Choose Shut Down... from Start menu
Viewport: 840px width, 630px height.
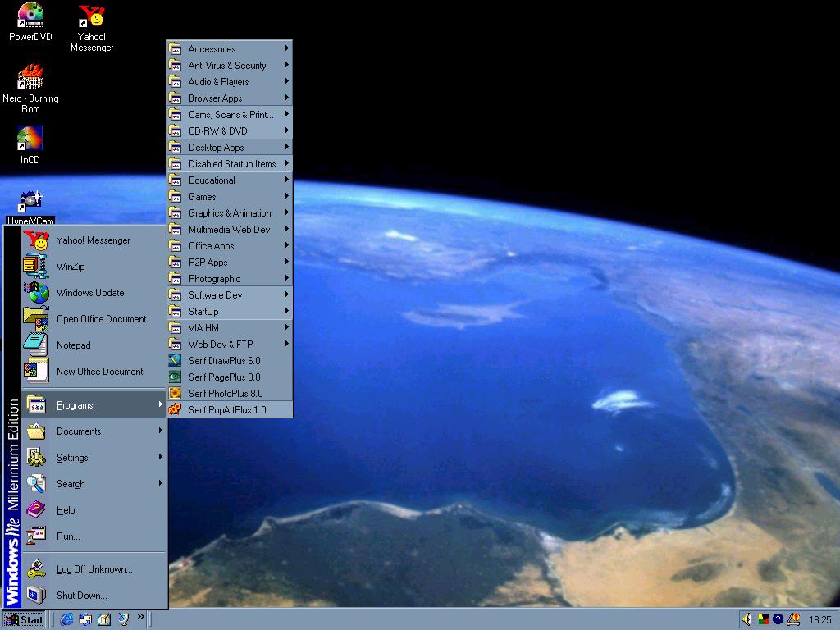[94, 596]
